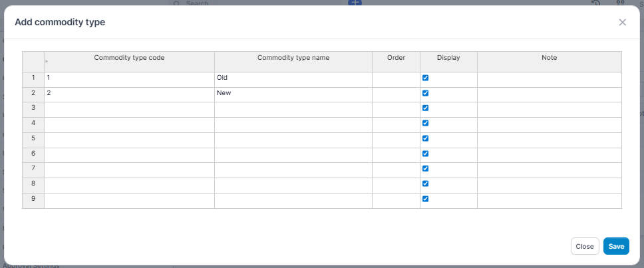This screenshot has width=644, height=268.
Task: Select the cell containing New
Action: click(293, 94)
